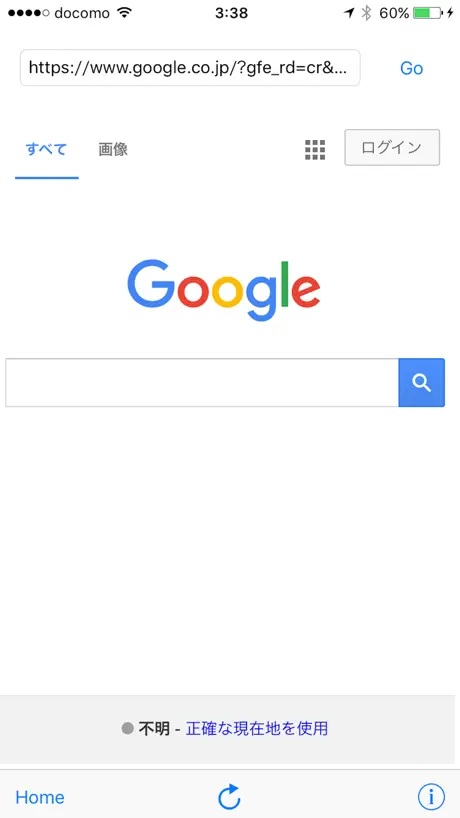This screenshot has width=460, height=818.
Task: Open the Google apps grid icon
Action: 315,150
